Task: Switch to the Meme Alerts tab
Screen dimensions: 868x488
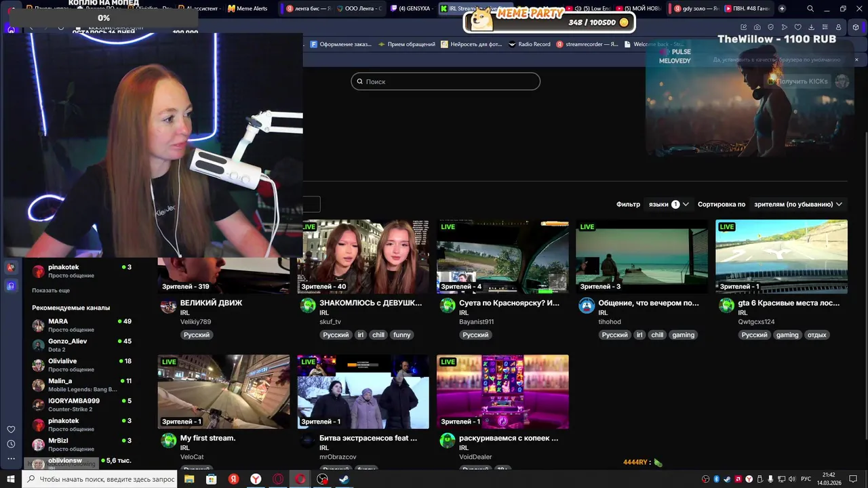Action: (x=248, y=9)
